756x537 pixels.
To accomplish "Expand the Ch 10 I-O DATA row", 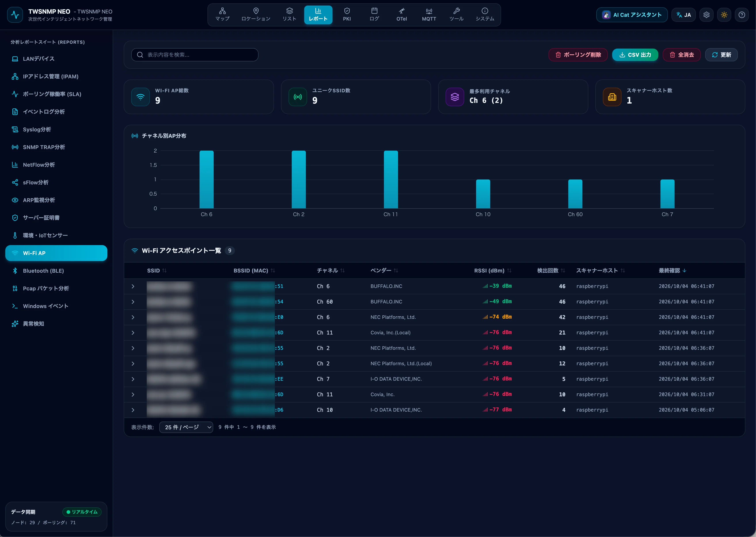I will pyautogui.click(x=133, y=410).
